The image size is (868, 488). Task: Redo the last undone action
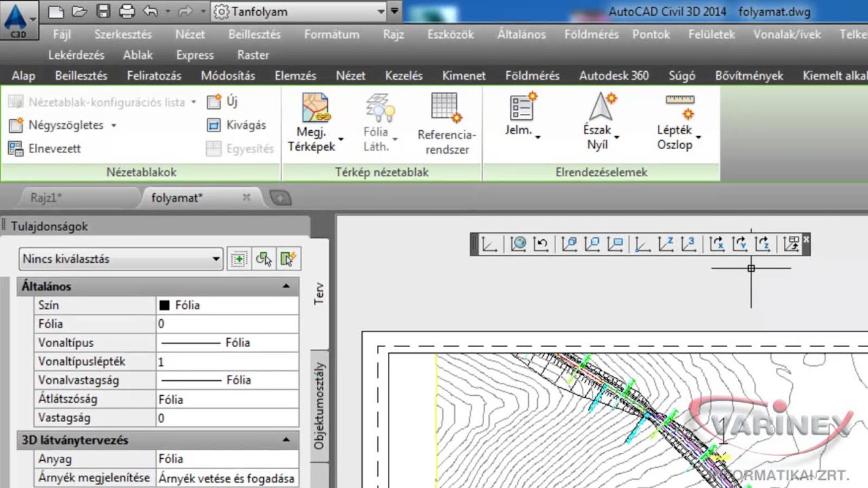click(184, 12)
